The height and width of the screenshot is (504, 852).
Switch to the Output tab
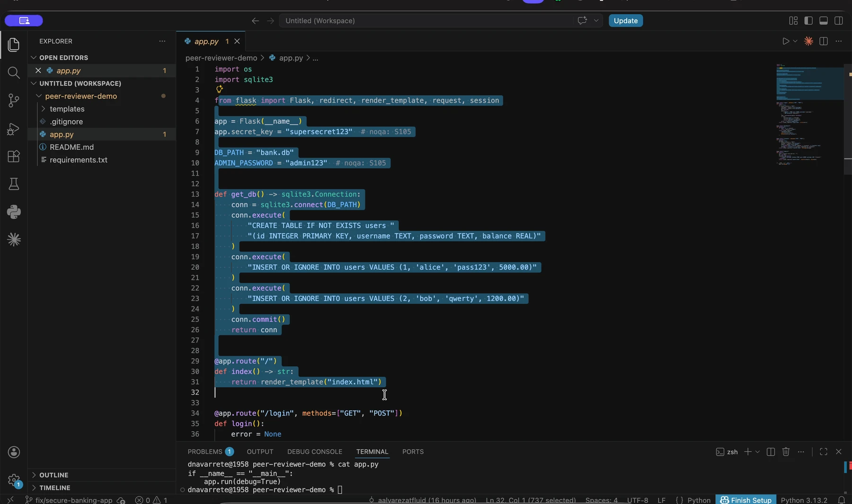tap(260, 451)
